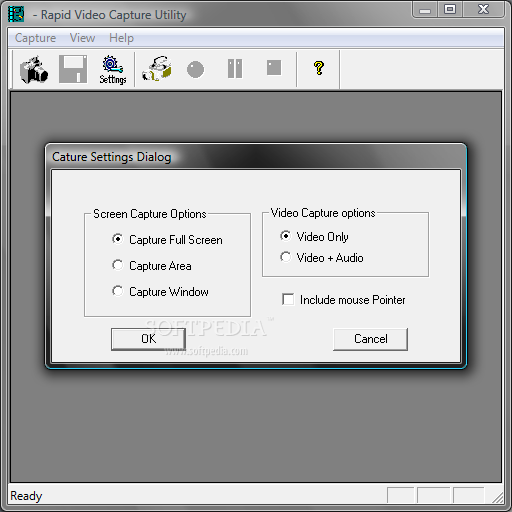The image size is (512, 512).
Task: Click the round record button
Action: coord(195,69)
